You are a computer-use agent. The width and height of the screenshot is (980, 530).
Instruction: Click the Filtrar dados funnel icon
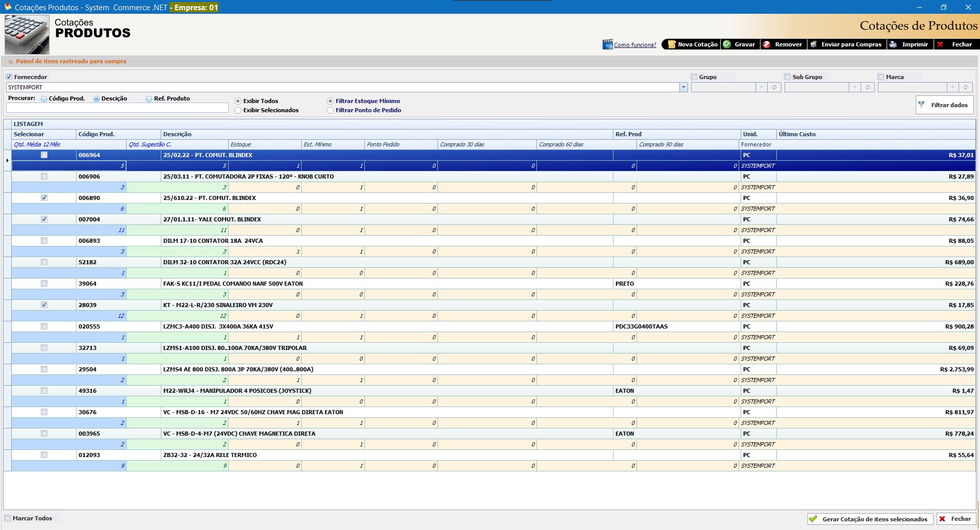[922, 105]
